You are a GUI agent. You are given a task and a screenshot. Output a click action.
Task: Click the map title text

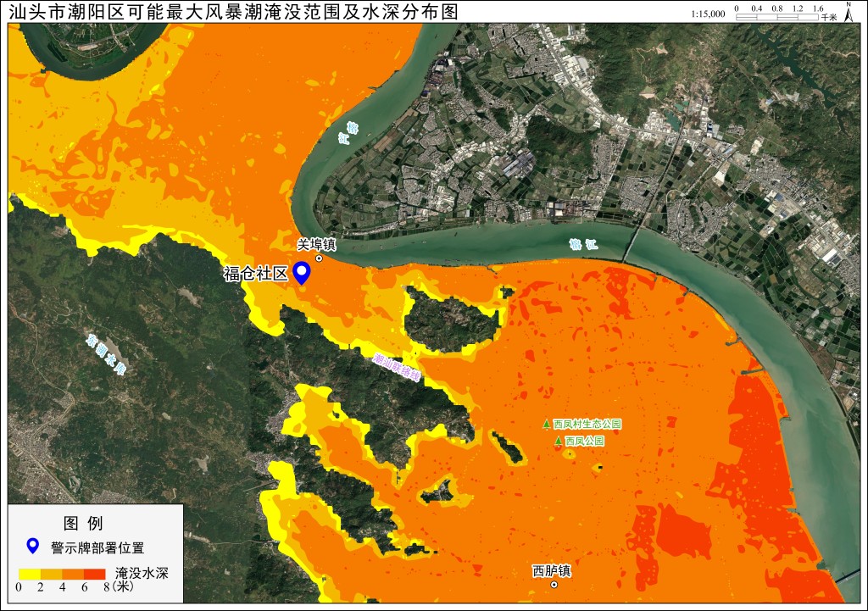click(x=234, y=12)
